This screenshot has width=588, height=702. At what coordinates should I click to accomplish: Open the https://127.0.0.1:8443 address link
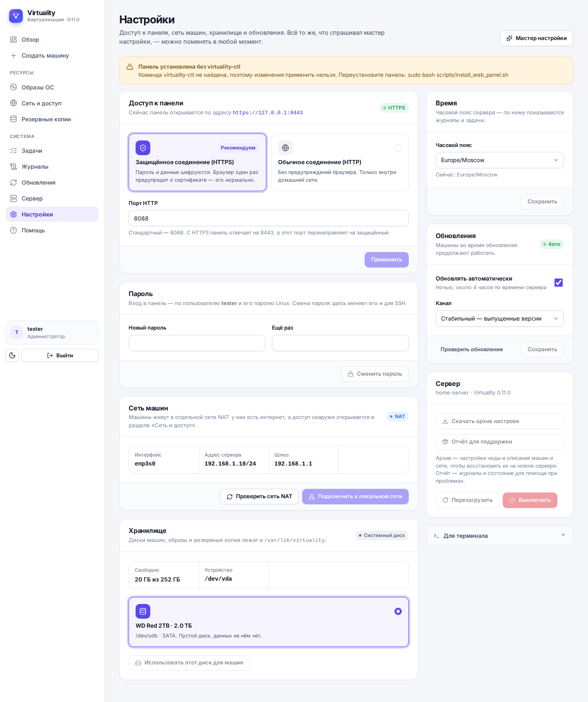pyautogui.click(x=268, y=113)
